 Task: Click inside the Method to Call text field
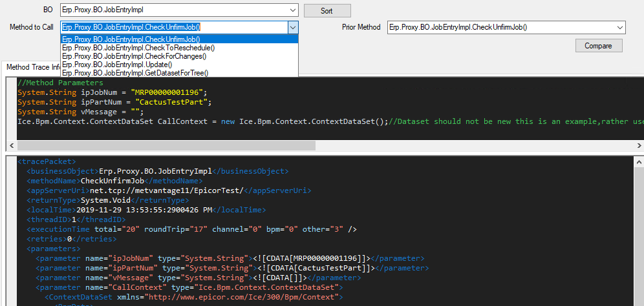[174, 28]
